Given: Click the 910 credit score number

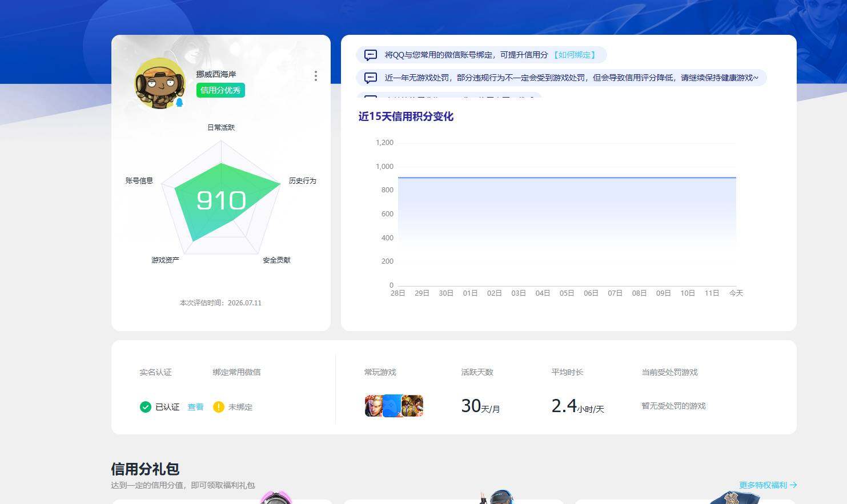Looking at the screenshot, I should click(x=221, y=200).
